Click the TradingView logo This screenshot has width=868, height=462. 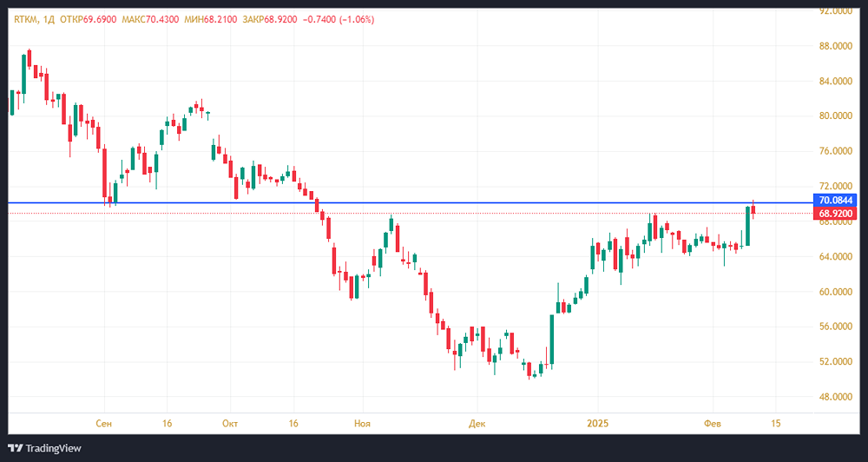44,448
